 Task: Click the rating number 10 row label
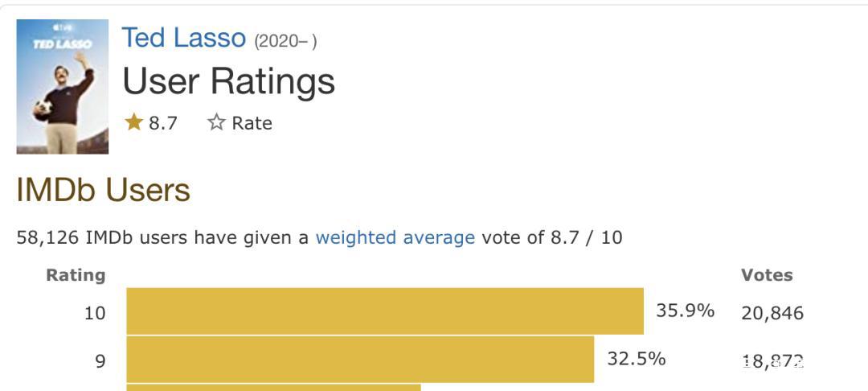(95, 313)
